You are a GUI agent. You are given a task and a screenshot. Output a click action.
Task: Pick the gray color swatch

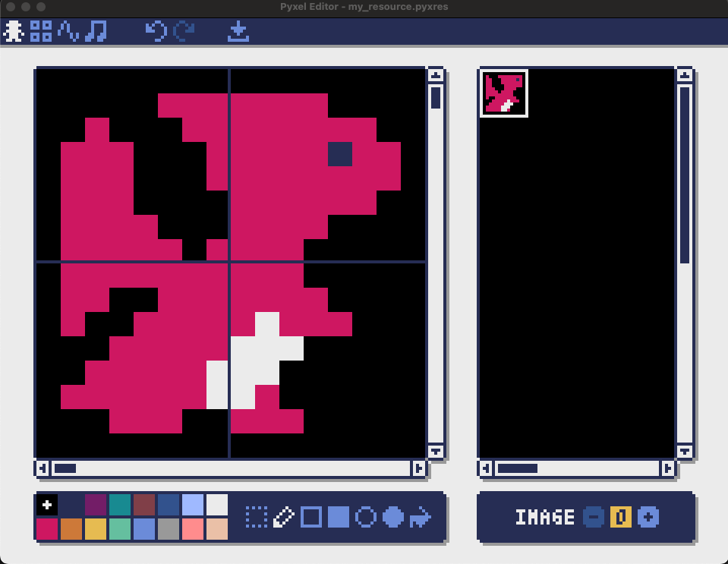coord(169,529)
